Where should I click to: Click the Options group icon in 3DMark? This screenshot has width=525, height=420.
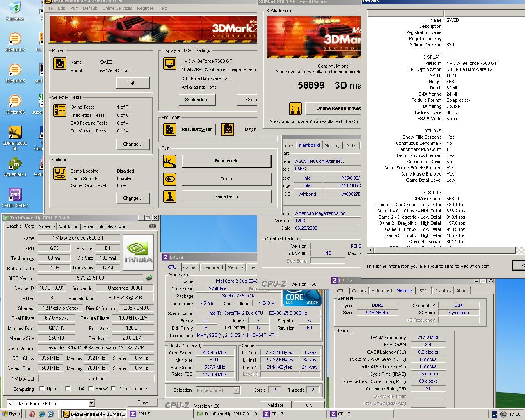tap(60, 173)
